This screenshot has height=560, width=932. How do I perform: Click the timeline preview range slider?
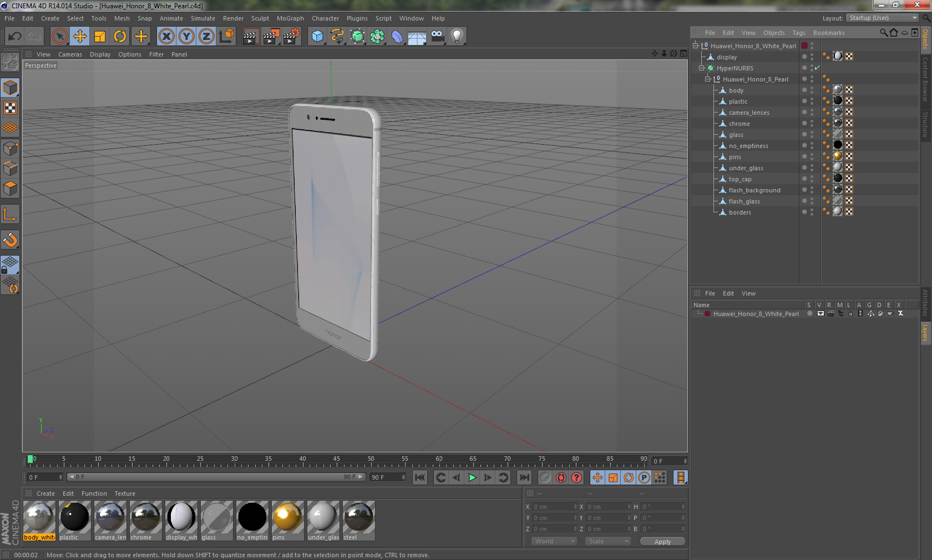tap(216, 477)
